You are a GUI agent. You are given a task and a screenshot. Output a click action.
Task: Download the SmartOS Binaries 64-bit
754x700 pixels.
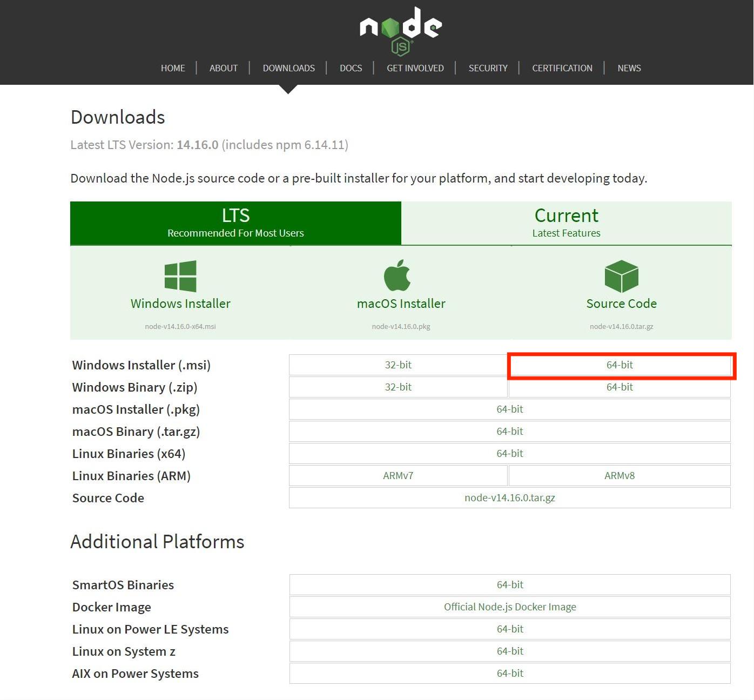(x=510, y=585)
